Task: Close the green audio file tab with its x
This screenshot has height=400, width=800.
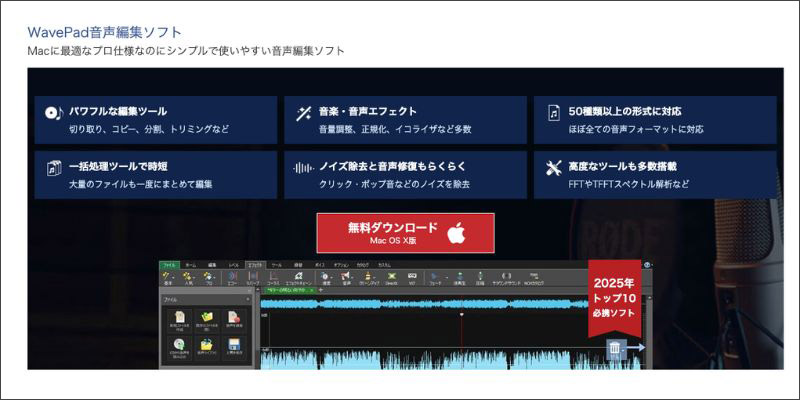Action: 311,290
